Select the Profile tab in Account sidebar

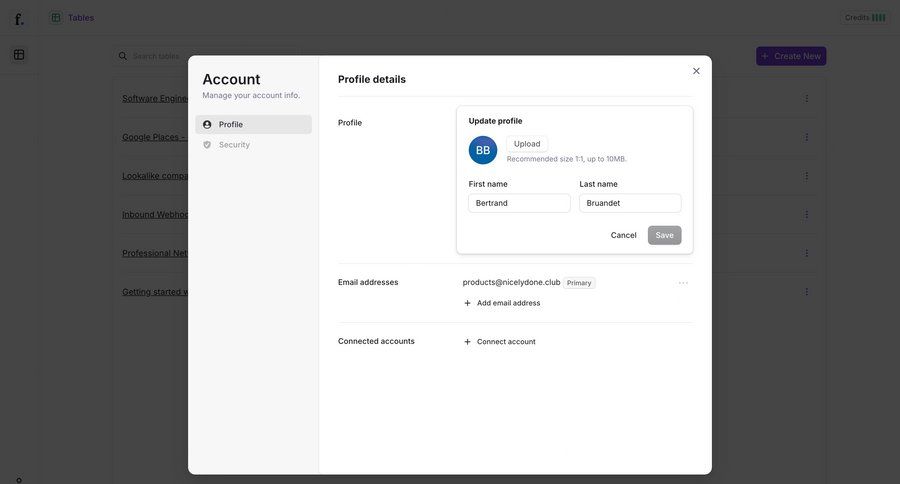click(253, 125)
